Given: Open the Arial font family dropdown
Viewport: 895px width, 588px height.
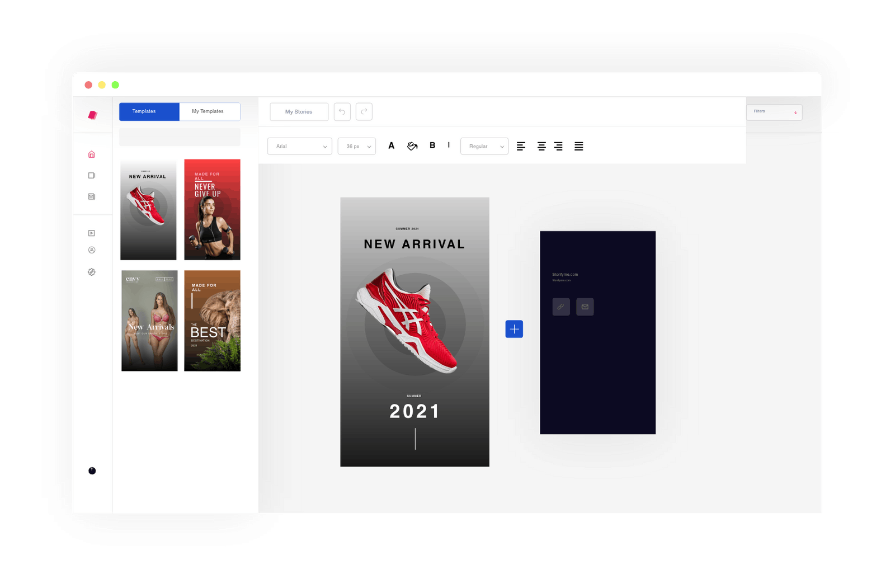Looking at the screenshot, I should (299, 146).
